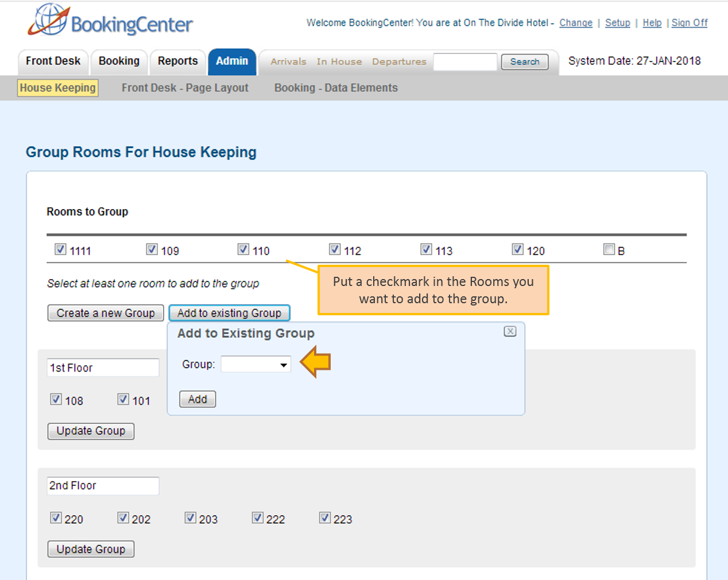Click the Rooms to Group label
This screenshot has height=580, width=728.
[87, 212]
